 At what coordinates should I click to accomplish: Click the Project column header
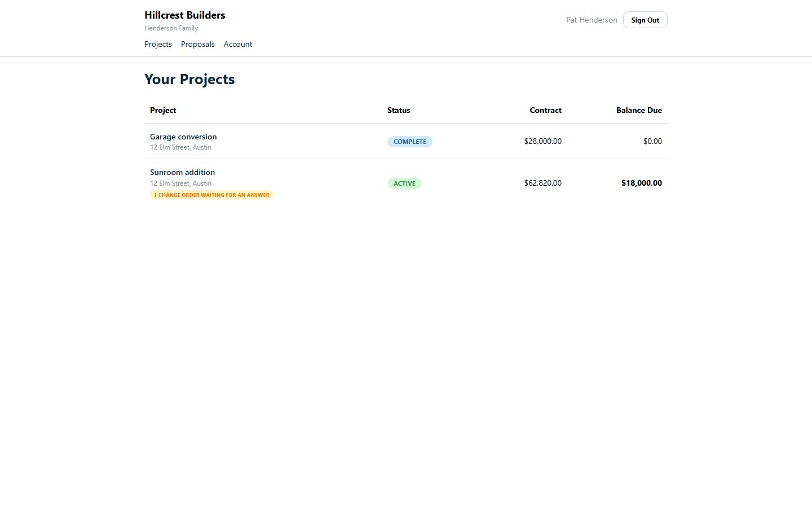163,110
